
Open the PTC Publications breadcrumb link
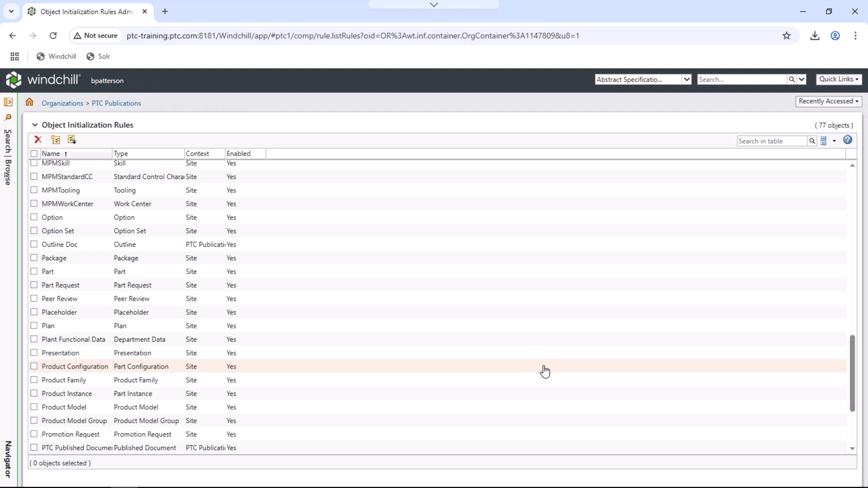click(x=116, y=103)
